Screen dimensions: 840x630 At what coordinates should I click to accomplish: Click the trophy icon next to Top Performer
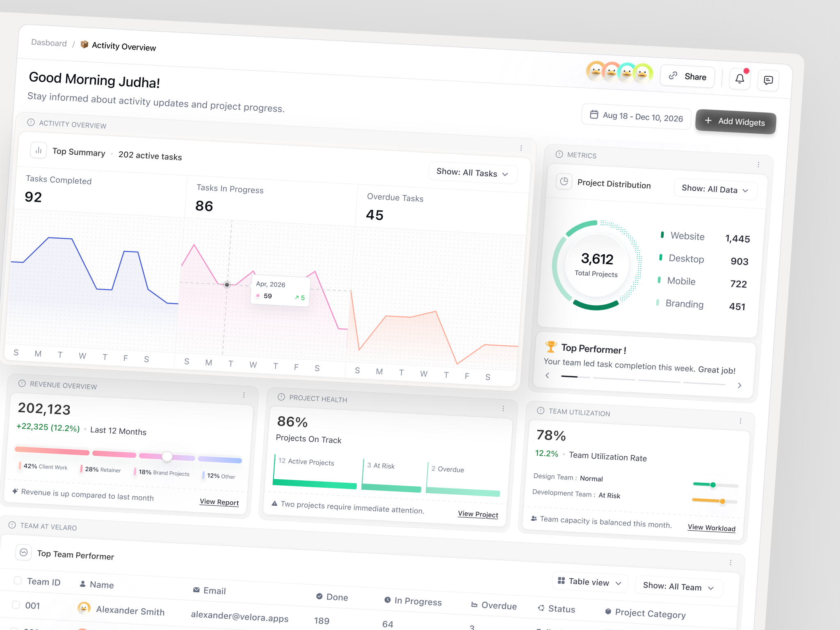click(x=551, y=347)
